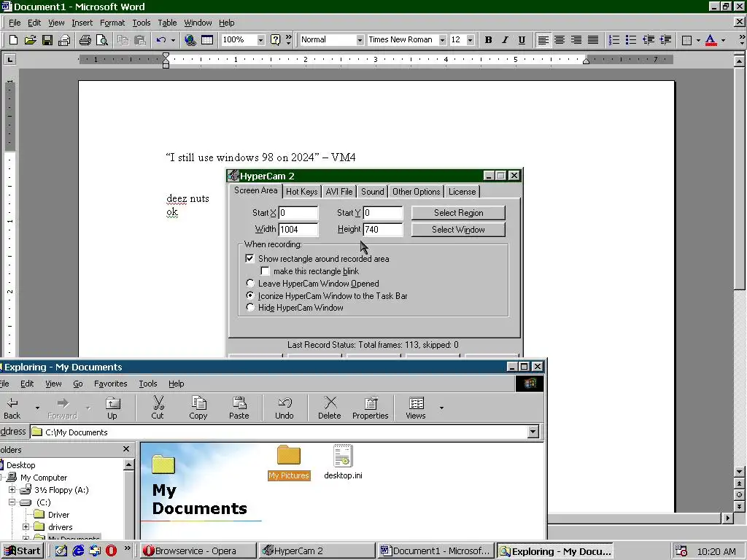Toggle Italic formatting in Word
Image resolution: width=747 pixels, height=560 pixels.
click(505, 40)
